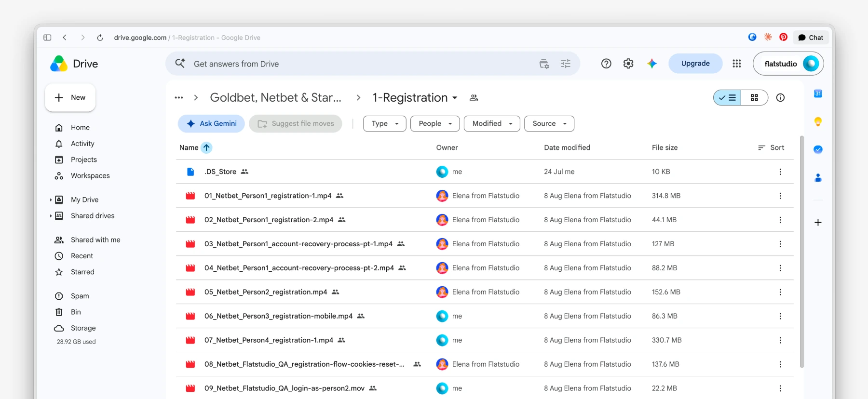The height and width of the screenshot is (399, 868).
Task: Open the Bin section
Action: [x=76, y=312]
